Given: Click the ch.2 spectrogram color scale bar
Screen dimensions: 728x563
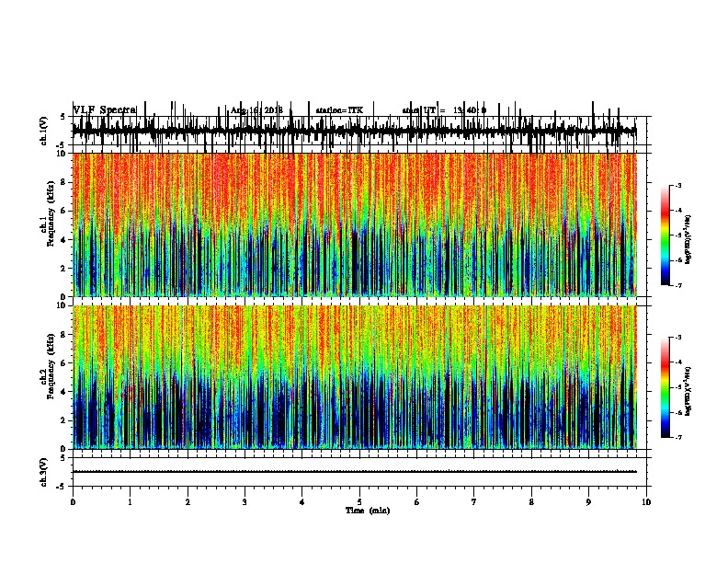Looking at the screenshot, I should (x=665, y=387).
